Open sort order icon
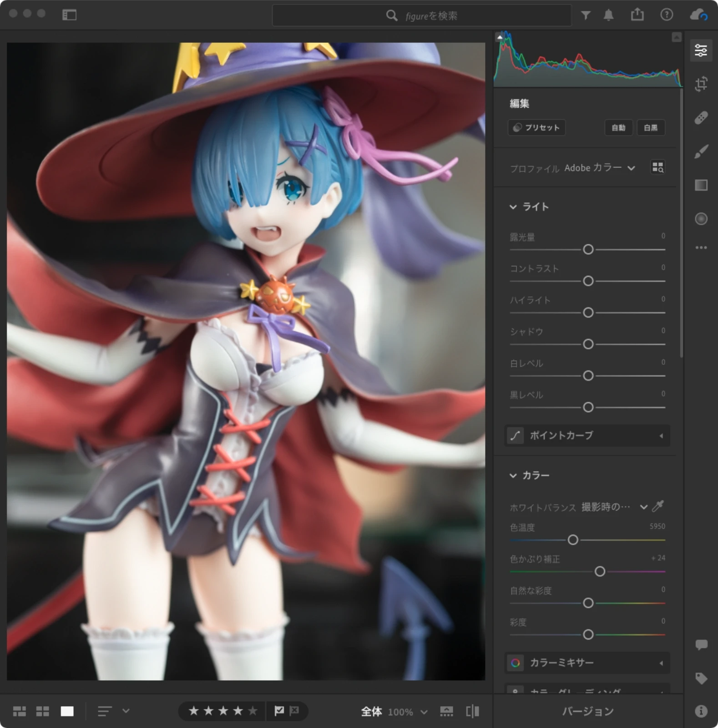The image size is (718, 728). pos(105,711)
